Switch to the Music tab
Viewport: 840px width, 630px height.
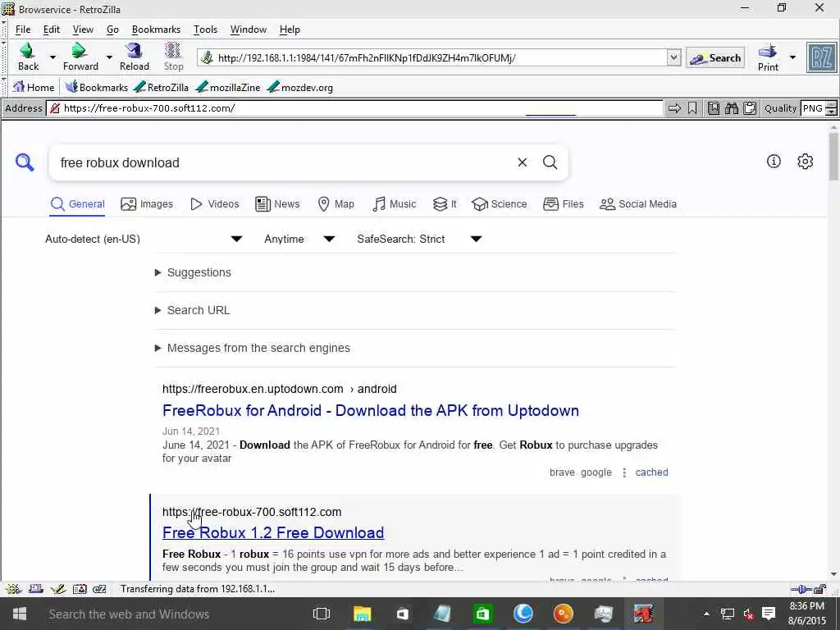[x=395, y=204]
